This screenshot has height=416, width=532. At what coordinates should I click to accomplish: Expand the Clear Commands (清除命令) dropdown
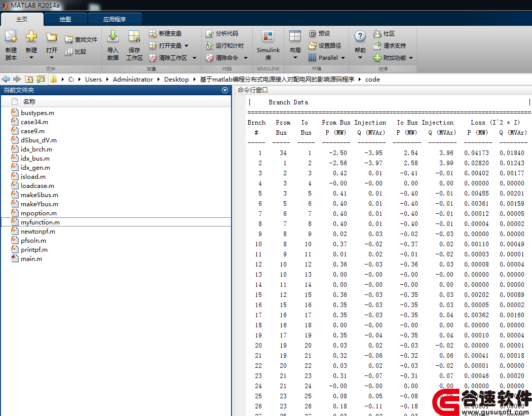(x=246, y=58)
